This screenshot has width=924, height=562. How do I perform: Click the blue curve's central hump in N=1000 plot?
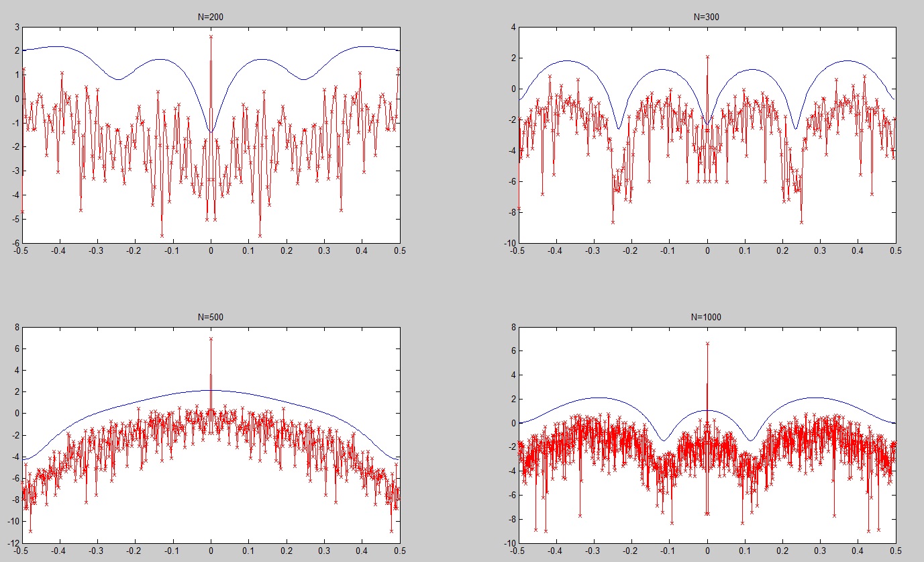707,410
